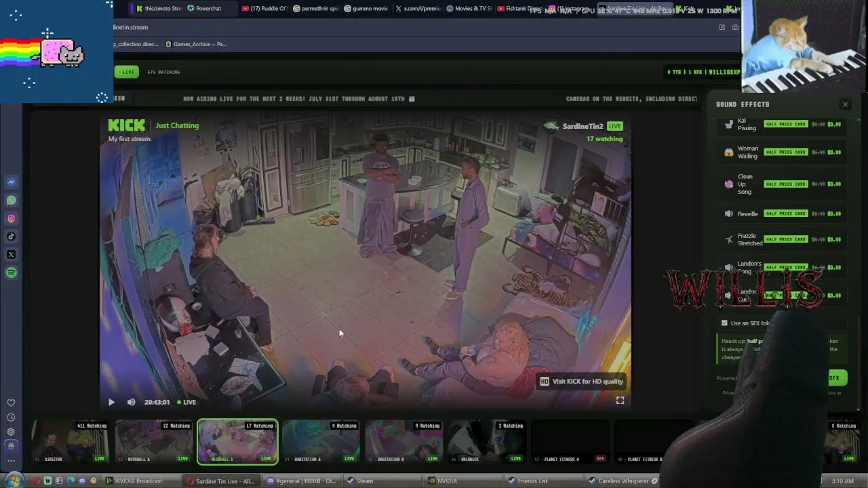The width and height of the screenshot is (868, 488).
Task: Switch to the Puddle Of YouTube tab
Action: (264, 8)
